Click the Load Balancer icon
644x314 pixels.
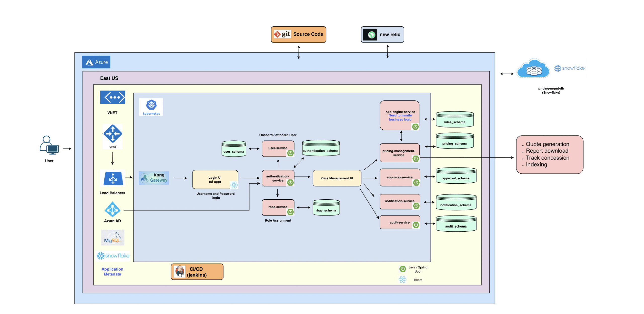[x=112, y=179]
